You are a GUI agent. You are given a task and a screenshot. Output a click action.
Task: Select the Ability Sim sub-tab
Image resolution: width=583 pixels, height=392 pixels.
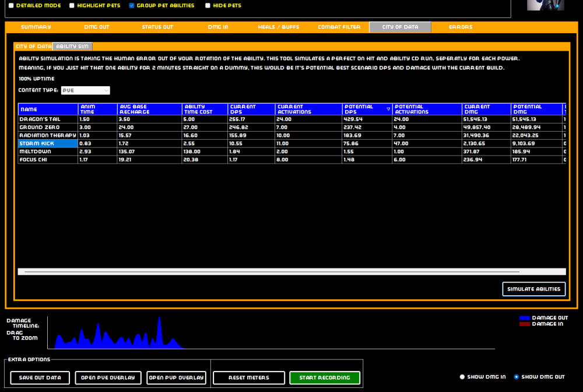coord(72,47)
